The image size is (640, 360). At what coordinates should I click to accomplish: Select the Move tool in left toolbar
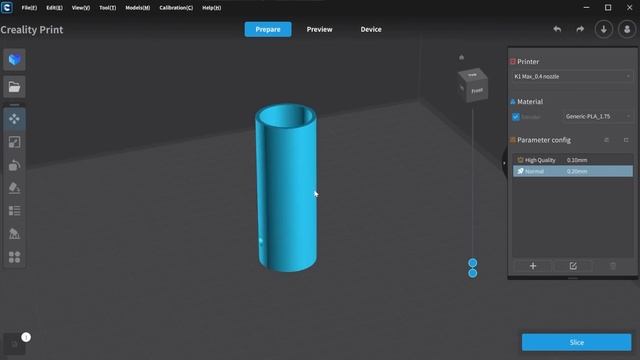coord(14,119)
